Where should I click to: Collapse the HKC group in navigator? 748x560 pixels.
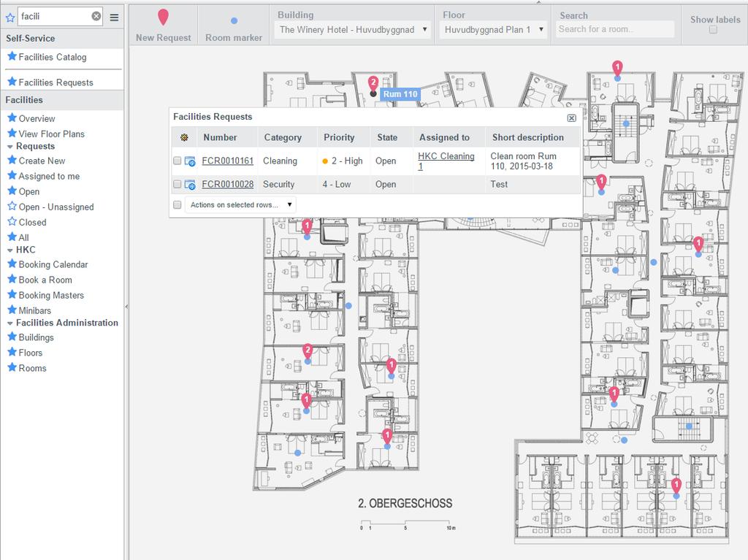click(x=9, y=250)
